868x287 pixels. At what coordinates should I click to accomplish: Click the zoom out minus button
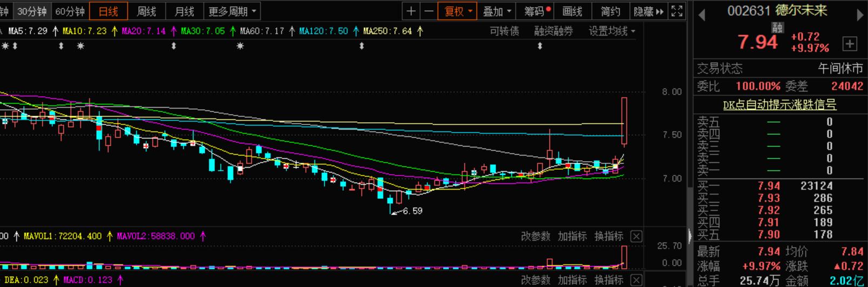(x=429, y=11)
